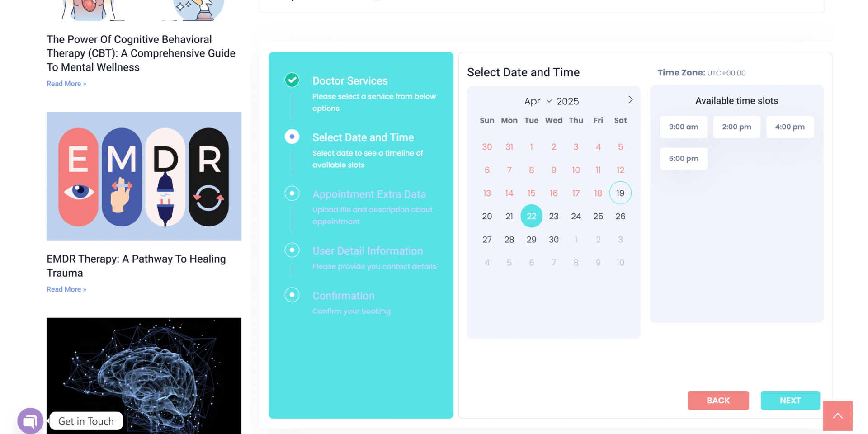Screen dimensions: 868x434
Task: Open the Apr month dropdown
Action: click(x=538, y=101)
